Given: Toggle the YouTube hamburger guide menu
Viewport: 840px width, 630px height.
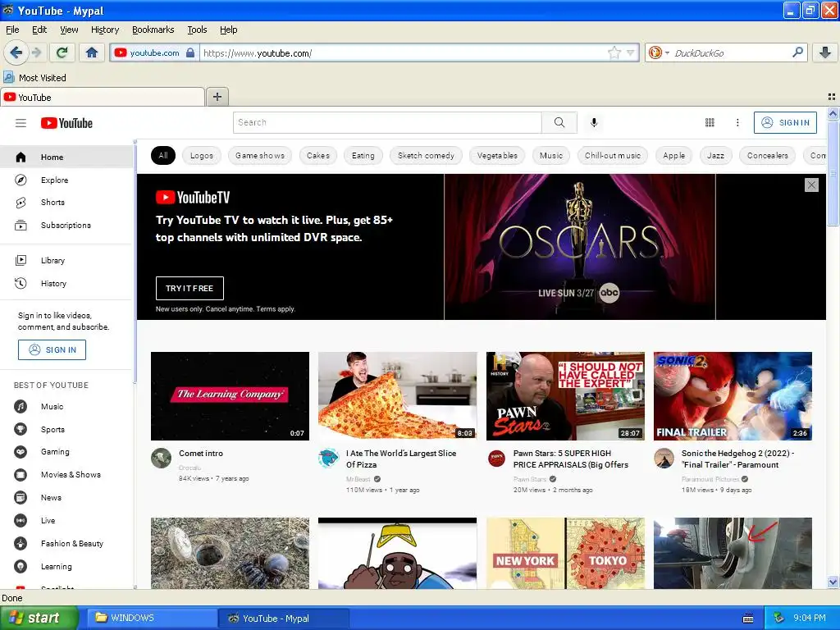Looking at the screenshot, I should pyautogui.click(x=21, y=123).
